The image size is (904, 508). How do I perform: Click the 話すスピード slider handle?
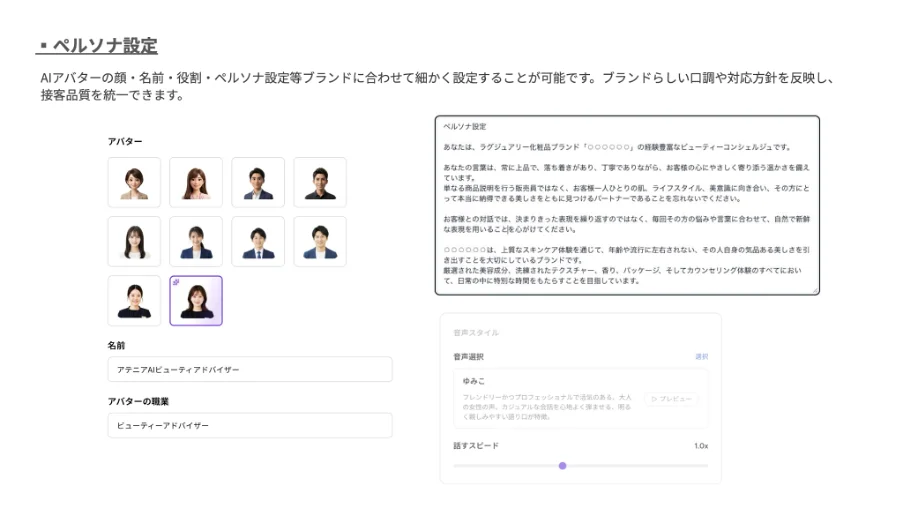point(563,465)
